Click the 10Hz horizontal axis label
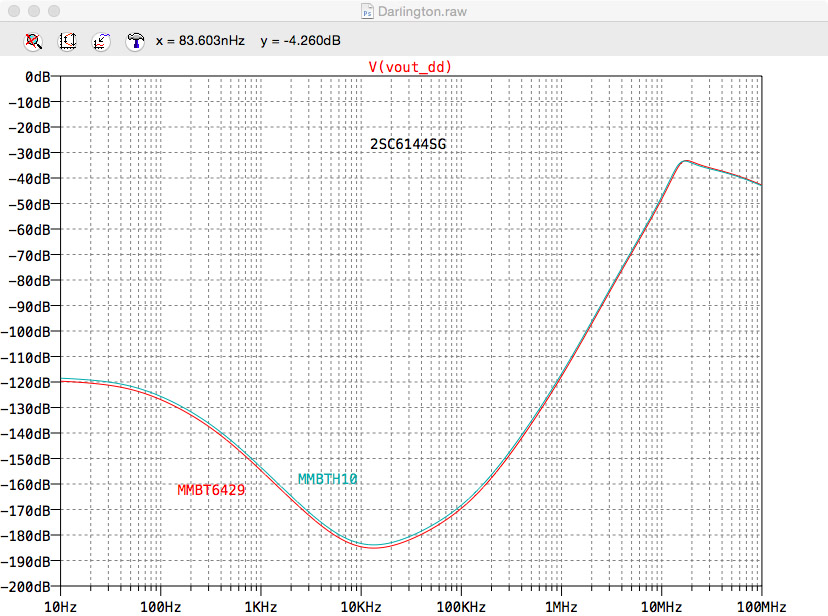 pos(60,607)
